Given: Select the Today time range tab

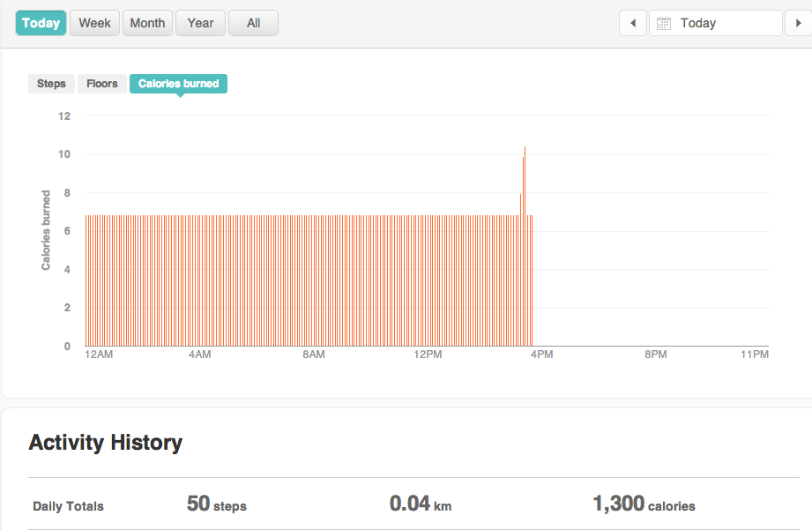Looking at the screenshot, I should 41,23.
